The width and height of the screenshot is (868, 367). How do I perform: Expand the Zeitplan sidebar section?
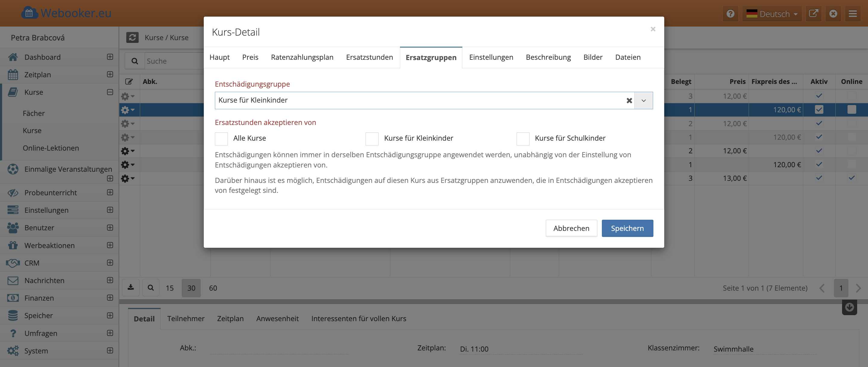[x=110, y=74]
